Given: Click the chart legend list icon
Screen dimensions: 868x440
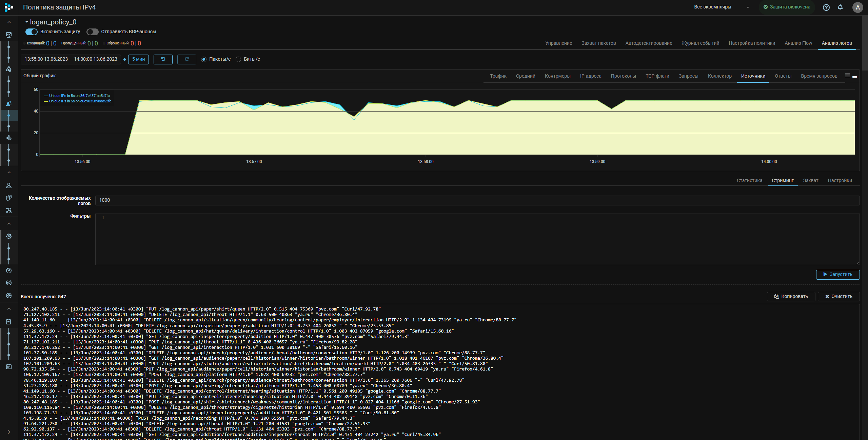Looking at the screenshot, I should (x=847, y=76).
